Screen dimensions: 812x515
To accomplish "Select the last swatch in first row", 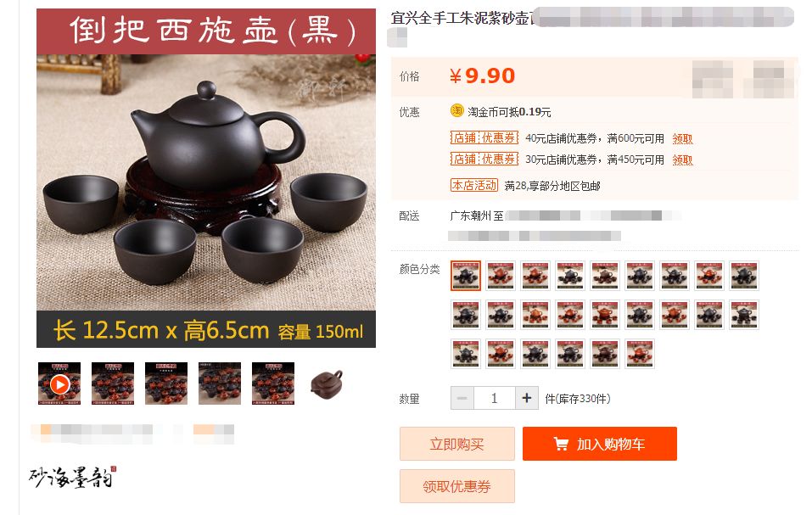I will 744,276.
